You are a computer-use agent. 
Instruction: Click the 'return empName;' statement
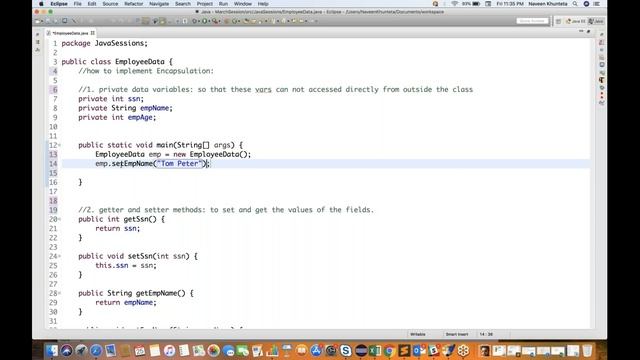[x=126, y=302]
